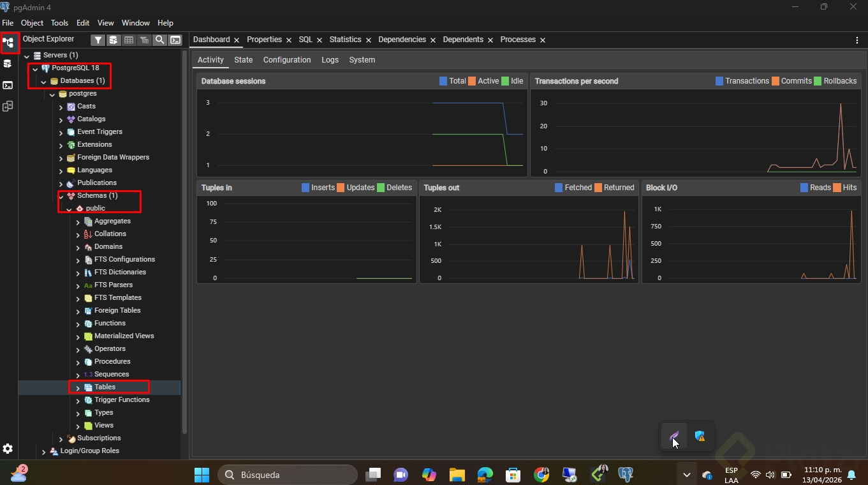
Task: Open the State sub-tab on Dashboard
Action: (244, 60)
